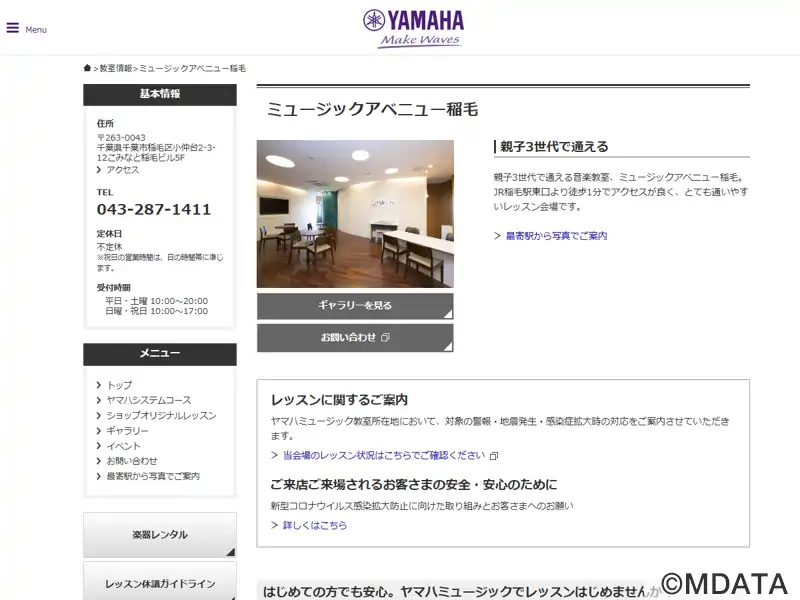Open the hamburger Menu icon
The image size is (800, 600).
pos(13,28)
